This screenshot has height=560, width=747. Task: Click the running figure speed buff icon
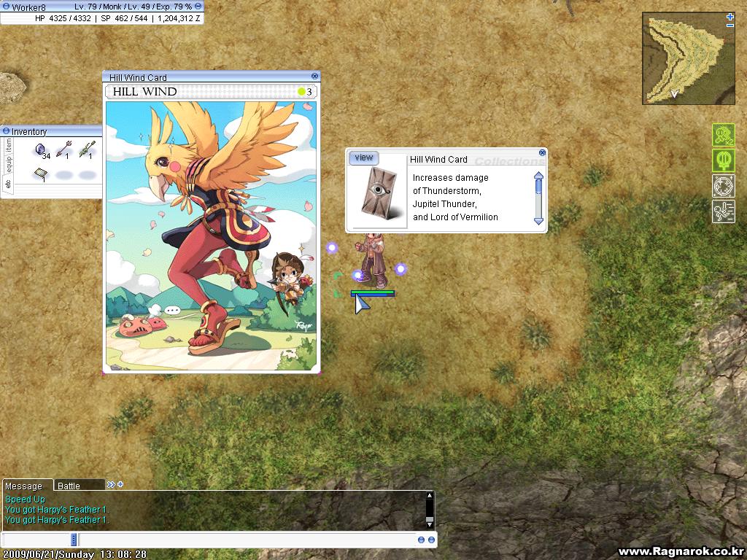(723, 211)
